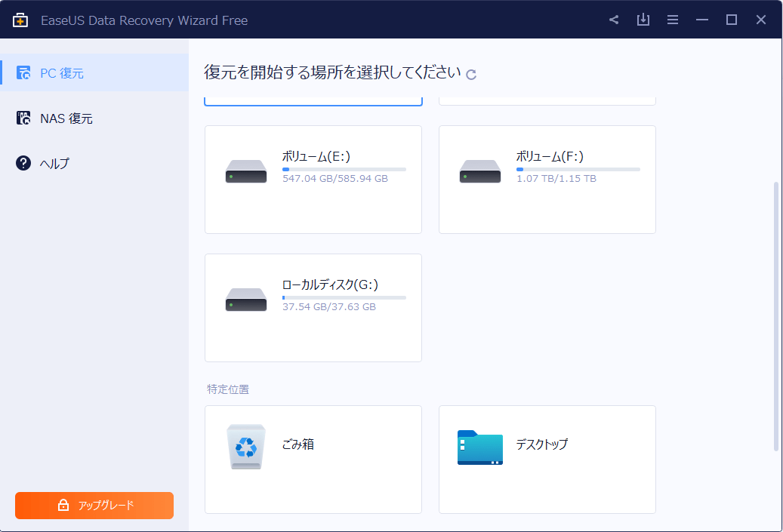This screenshot has height=532, width=783.
Task: Click the 1.07 TB/1.15 TB text
Action: 556,179
